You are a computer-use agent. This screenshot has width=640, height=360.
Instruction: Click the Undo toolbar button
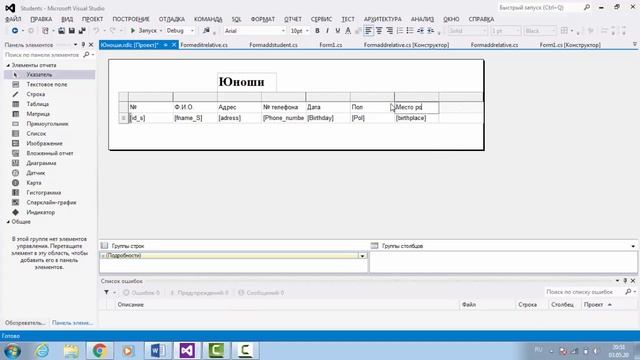coord(96,31)
